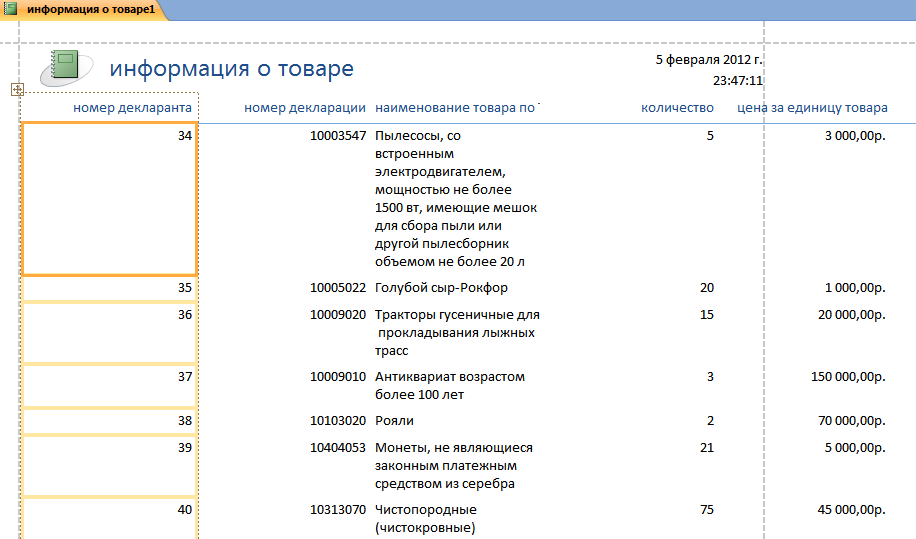Click declarant number cell 39
The image size is (916, 539).
(x=109, y=466)
